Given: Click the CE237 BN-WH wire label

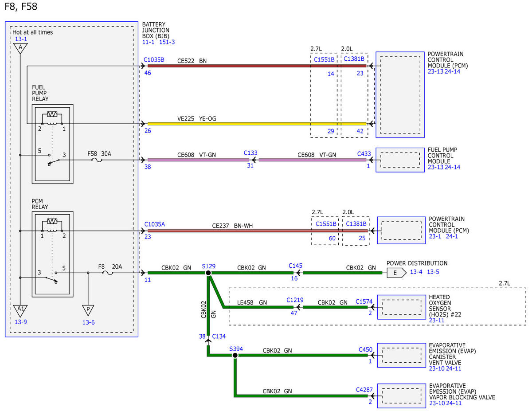Looking at the screenshot, I should tap(232, 226).
